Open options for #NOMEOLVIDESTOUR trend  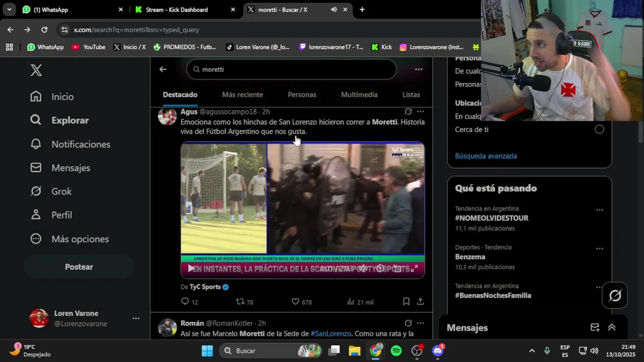(599, 210)
